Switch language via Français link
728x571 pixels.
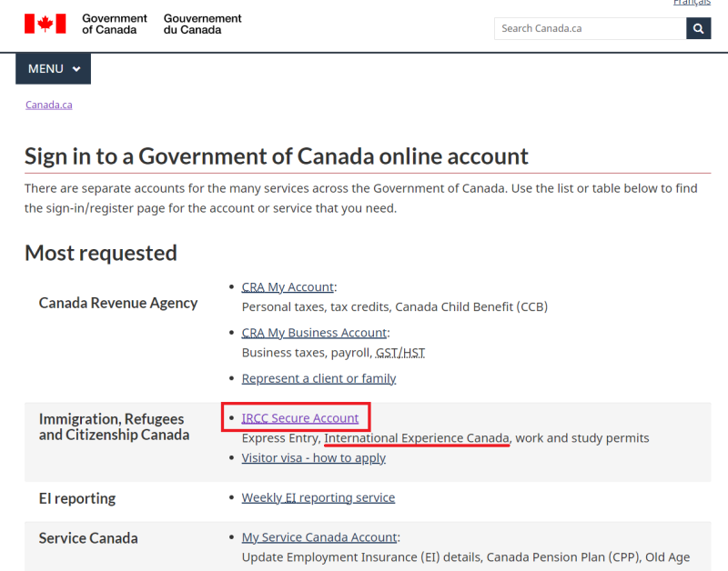tap(692, 3)
